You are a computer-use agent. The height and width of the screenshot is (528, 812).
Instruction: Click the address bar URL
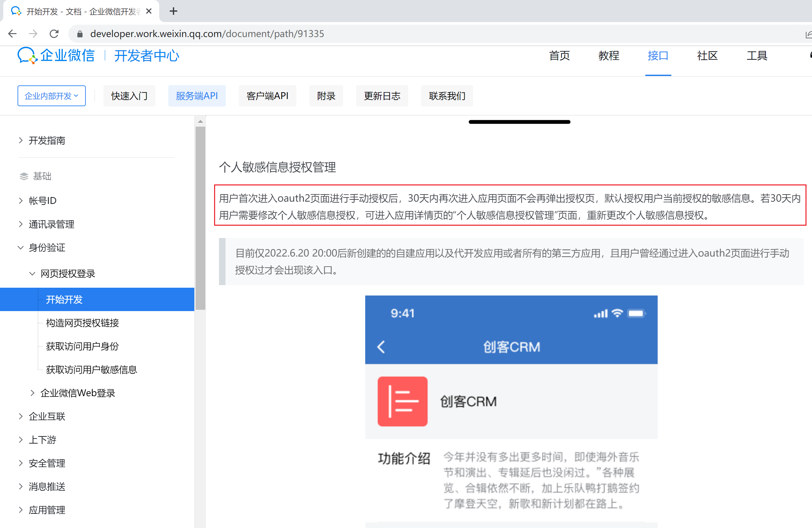click(207, 34)
